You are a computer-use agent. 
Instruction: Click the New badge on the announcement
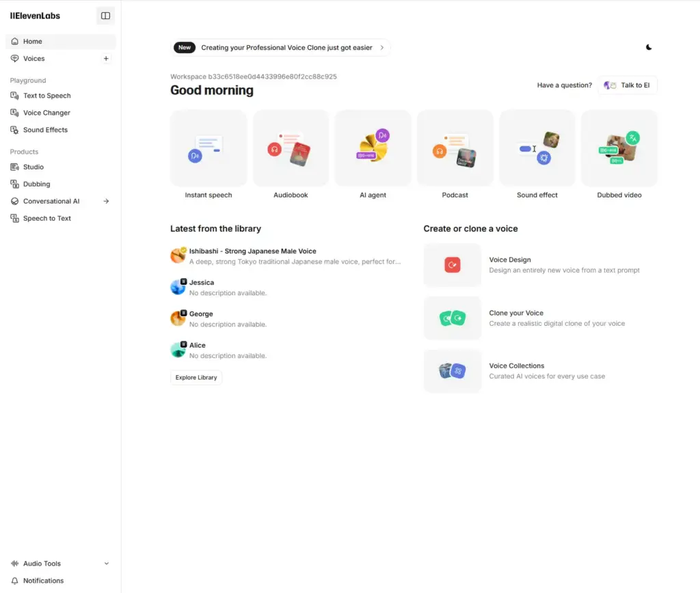[185, 47]
